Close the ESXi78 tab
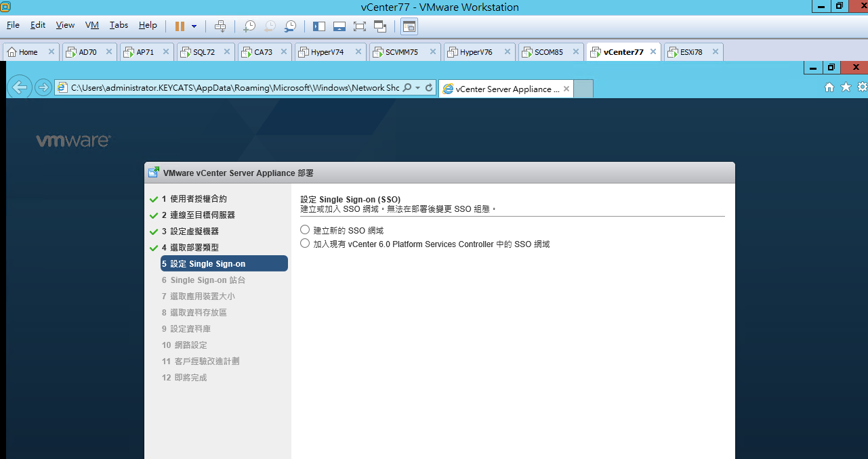This screenshot has width=868, height=459. 715,51
